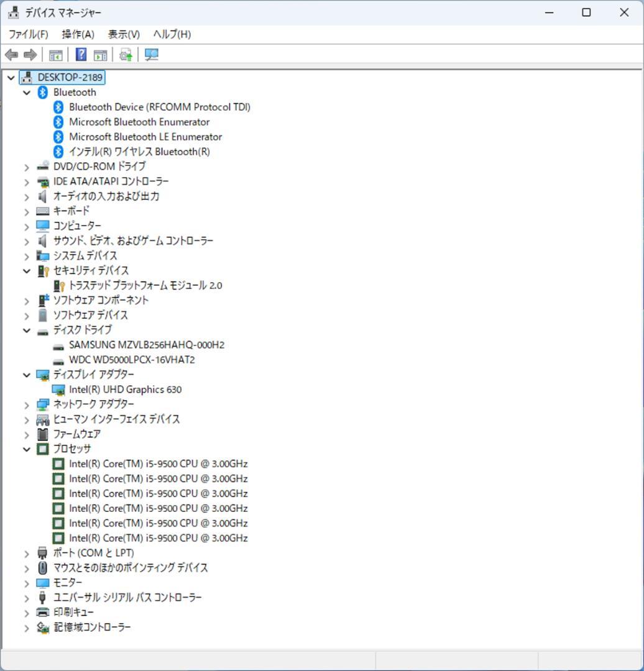Show the properties pane toolbar icon
Screen dimensions: 644x671
[x=100, y=55]
